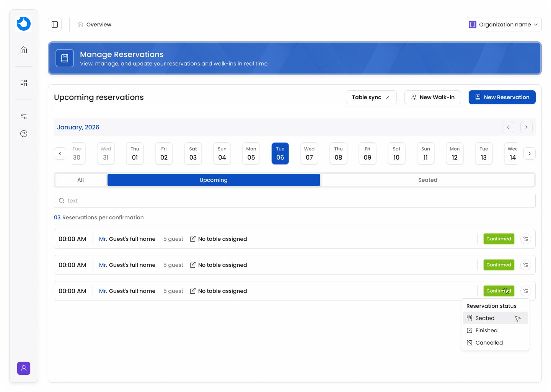Screen dimensions: 551x392
Task: Select date Sun 04
Action: coord(222,154)
